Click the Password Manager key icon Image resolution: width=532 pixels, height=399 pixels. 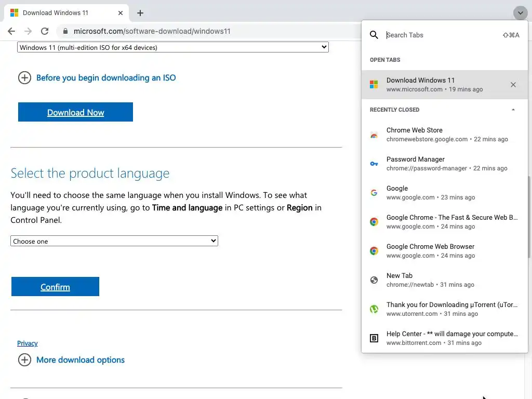(374, 164)
